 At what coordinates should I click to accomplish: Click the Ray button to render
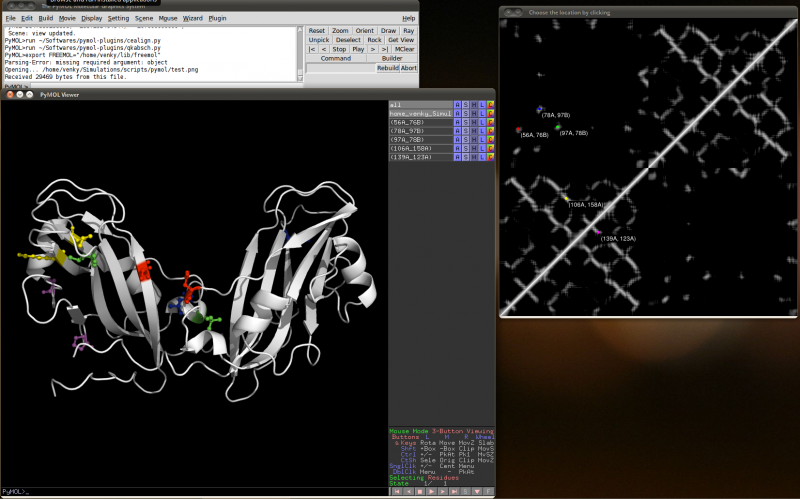[x=408, y=31]
